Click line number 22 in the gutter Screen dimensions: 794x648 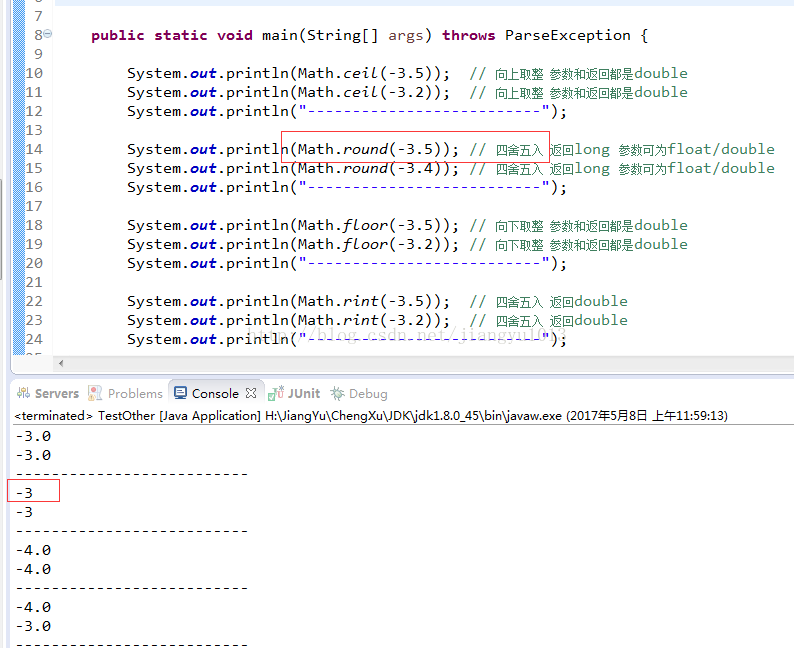34,301
